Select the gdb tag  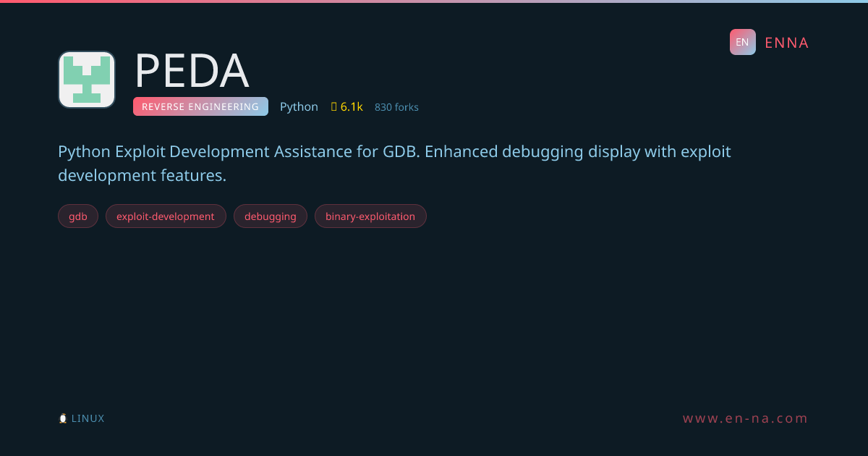click(78, 216)
